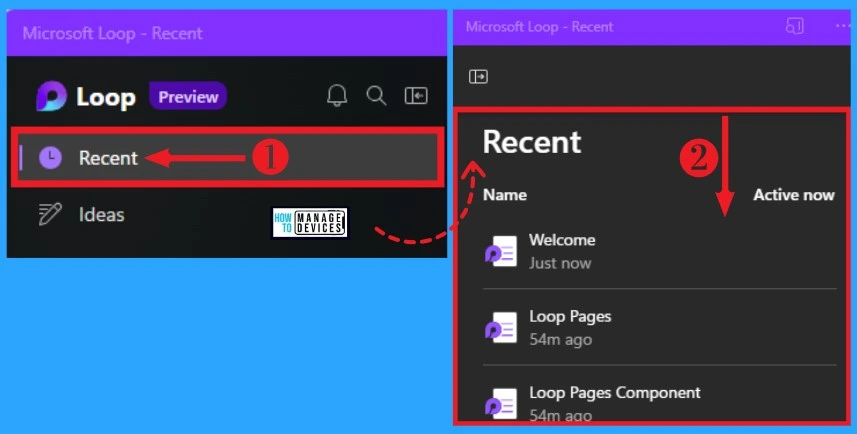Click the 'Just now' timestamp
857x434 pixels.
click(560, 263)
